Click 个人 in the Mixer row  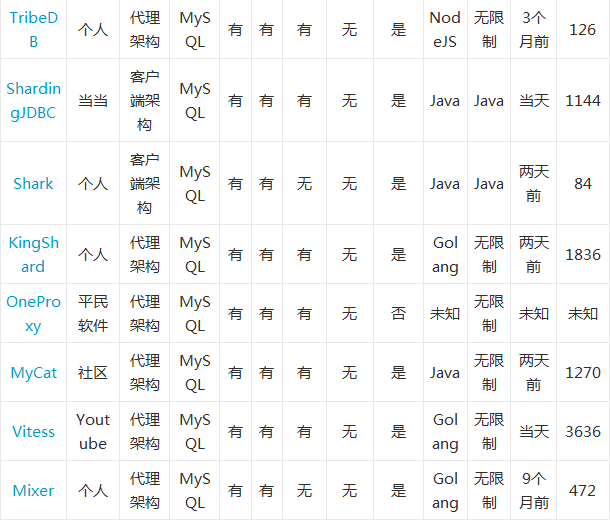click(93, 491)
